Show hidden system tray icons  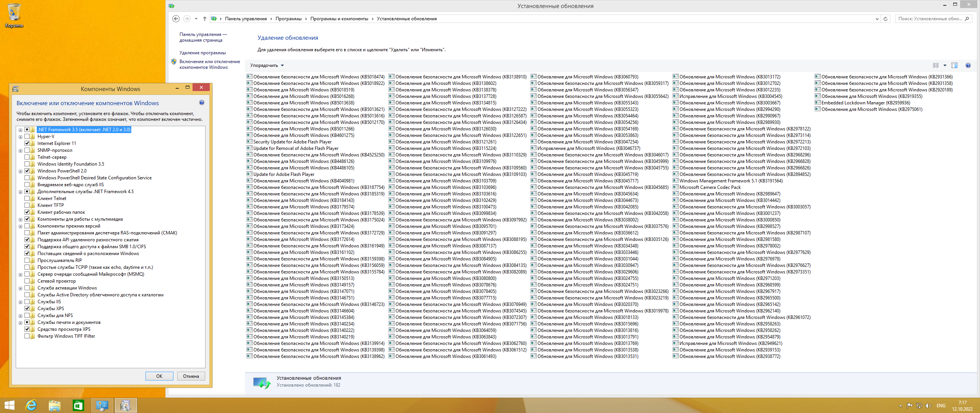(x=900, y=406)
